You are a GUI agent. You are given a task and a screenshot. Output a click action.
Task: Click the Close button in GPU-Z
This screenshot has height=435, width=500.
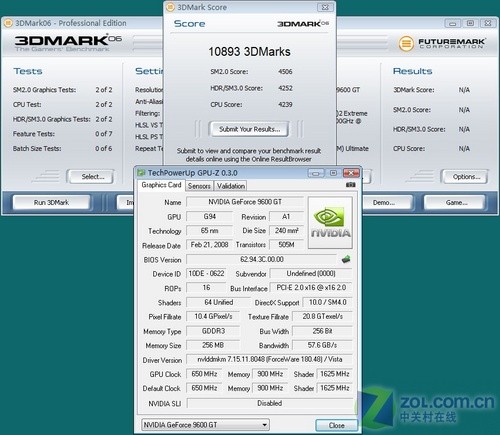pyautogui.click(x=337, y=425)
